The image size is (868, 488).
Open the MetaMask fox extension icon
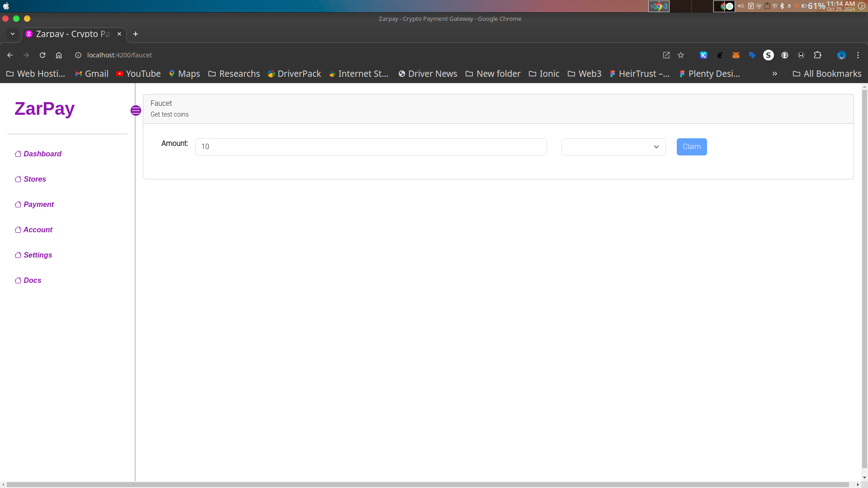pos(736,55)
